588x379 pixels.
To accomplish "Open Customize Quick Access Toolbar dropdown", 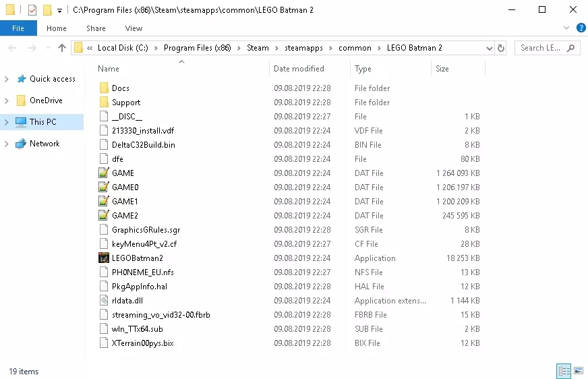I will coord(59,11).
